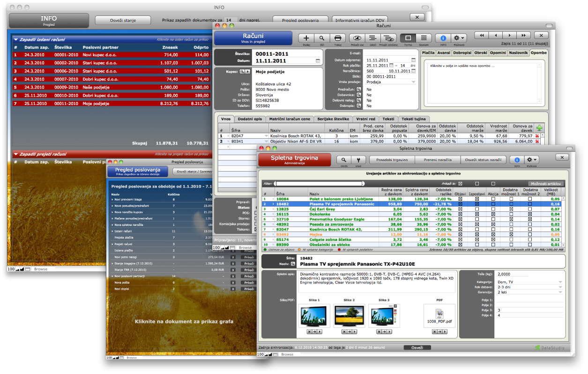Click the Slika 1 TV thumbnail
The height and width of the screenshot is (374, 588).
tap(314, 316)
